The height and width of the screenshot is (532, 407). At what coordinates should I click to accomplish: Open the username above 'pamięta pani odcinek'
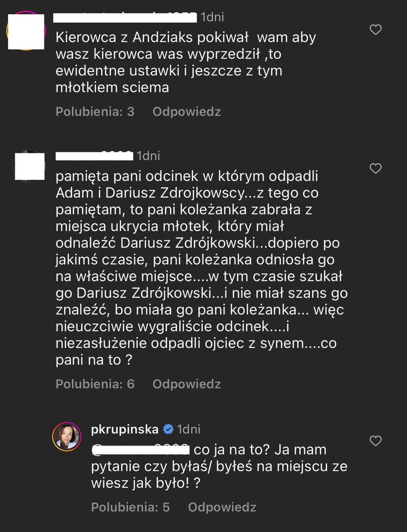94,156
